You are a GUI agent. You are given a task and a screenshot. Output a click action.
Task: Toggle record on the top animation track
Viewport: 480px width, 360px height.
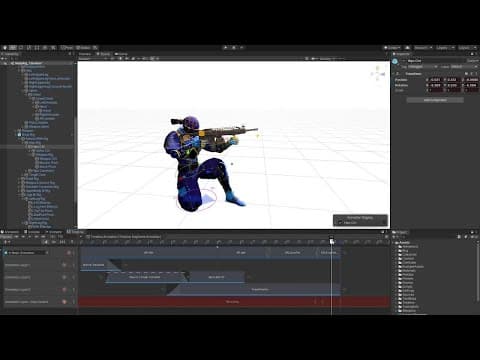click(x=69, y=253)
